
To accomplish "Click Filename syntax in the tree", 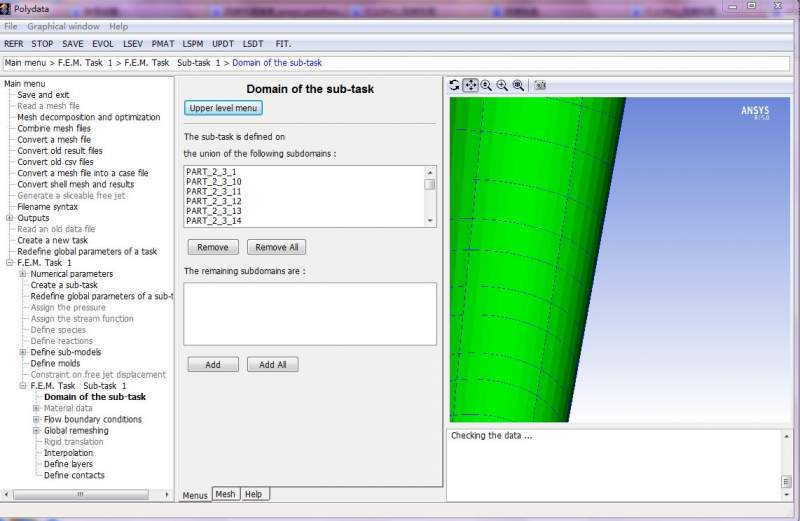I will coord(47,207).
